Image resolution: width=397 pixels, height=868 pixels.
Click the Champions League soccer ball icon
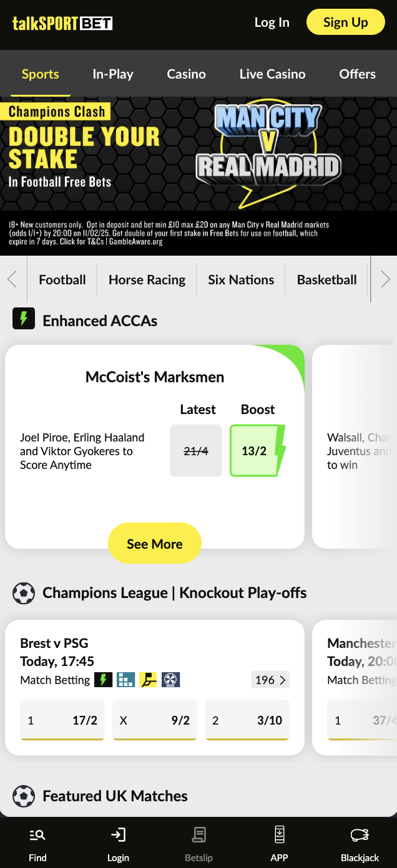[23, 593]
